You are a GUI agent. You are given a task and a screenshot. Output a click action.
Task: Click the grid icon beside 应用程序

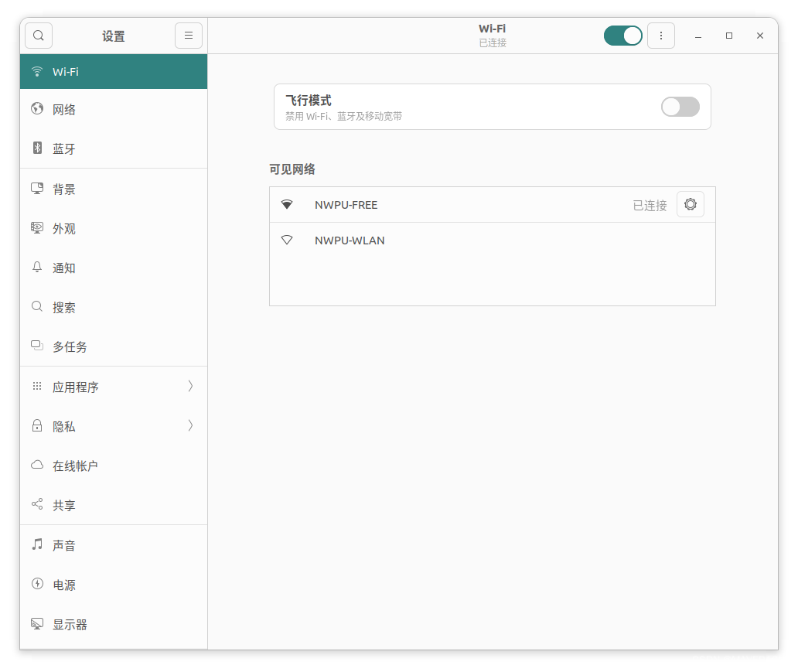click(x=37, y=386)
